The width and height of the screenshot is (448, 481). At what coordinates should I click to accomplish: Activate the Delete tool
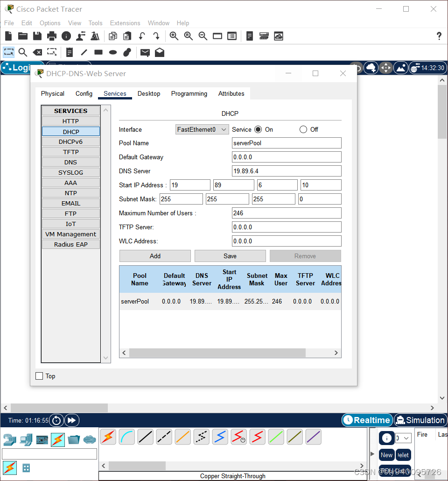click(37, 52)
